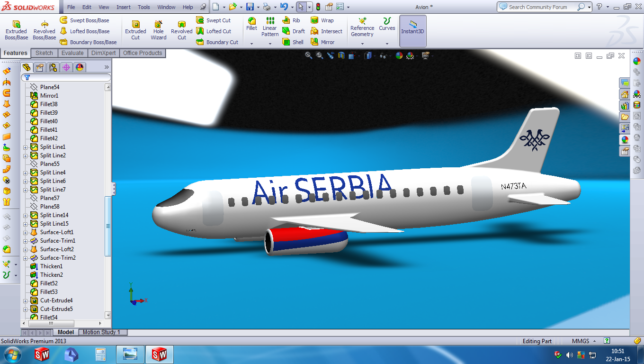
Task: Click the Windows Start button
Action: 11,354
